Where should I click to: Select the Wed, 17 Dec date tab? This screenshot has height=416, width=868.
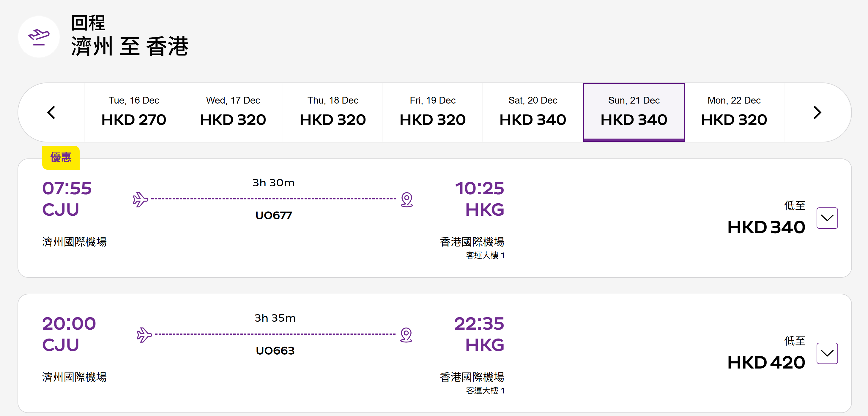pyautogui.click(x=233, y=112)
